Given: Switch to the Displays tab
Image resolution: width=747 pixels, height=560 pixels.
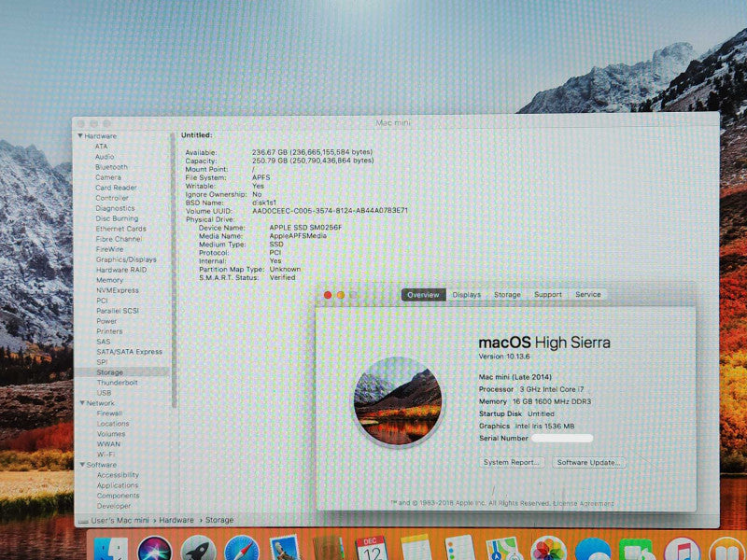Looking at the screenshot, I should pos(466,295).
